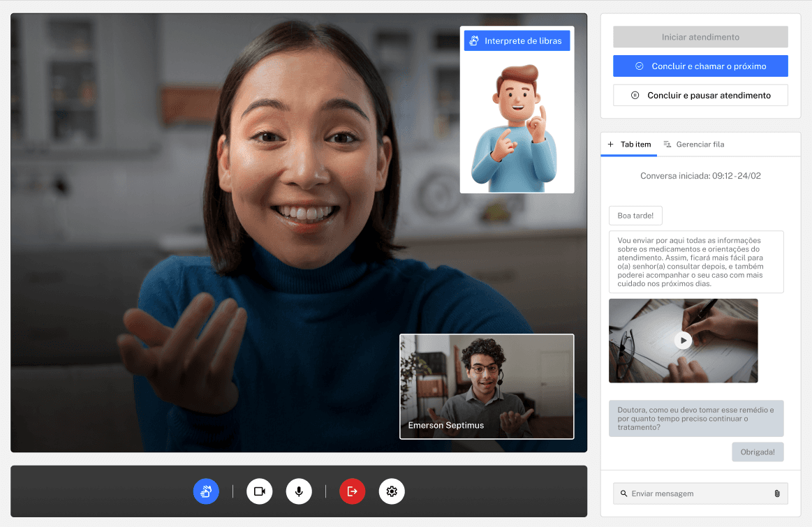Select the Tab item tab
The image size is (812, 527).
point(628,144)
